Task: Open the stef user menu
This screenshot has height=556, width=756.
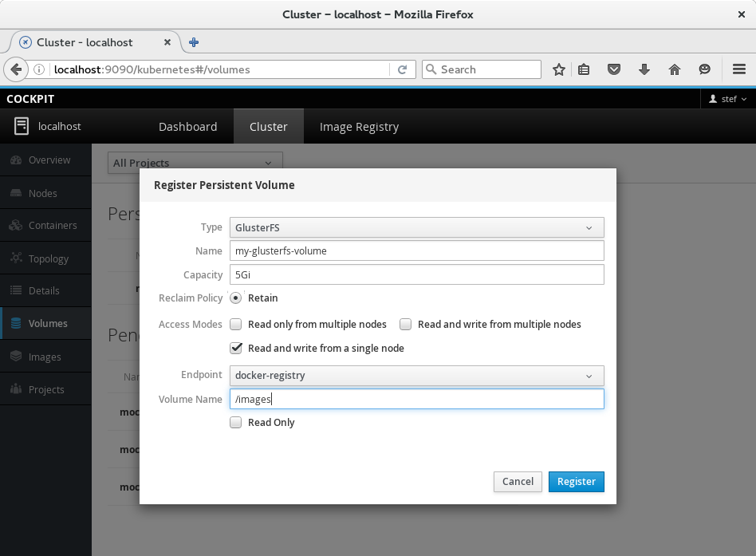Action: pyautogui.click(x=727, y=99)
